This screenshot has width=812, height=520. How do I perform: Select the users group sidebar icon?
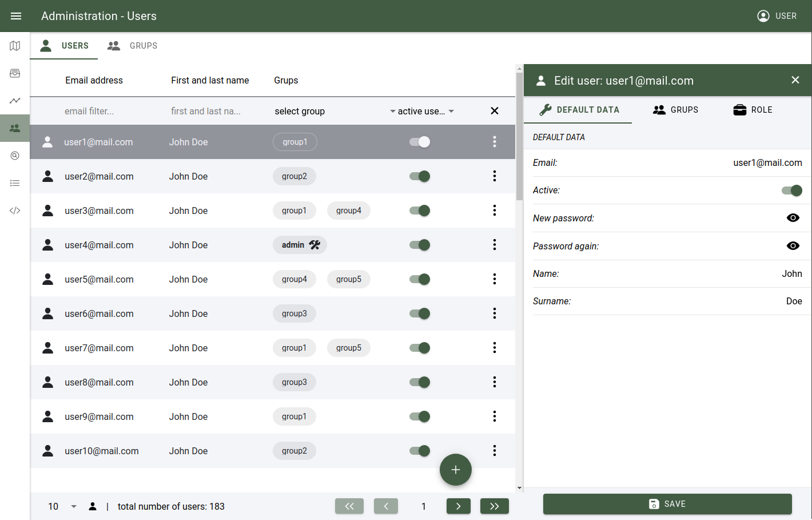coord(15,128)
